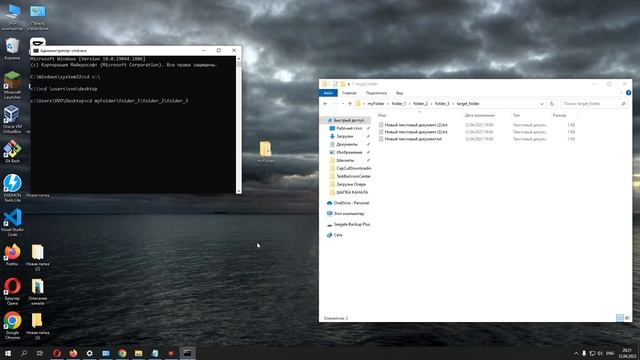Screen dimensions: 640x360
Task: Open the Minecraft Launcher desktop icon
Action: pos(12,85)
